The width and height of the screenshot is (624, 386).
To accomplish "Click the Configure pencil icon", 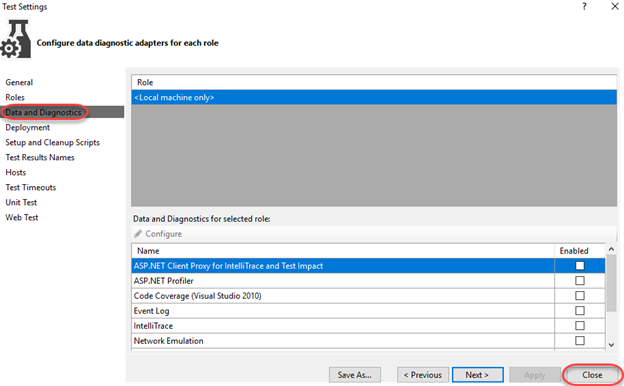I will coord(138,234).
